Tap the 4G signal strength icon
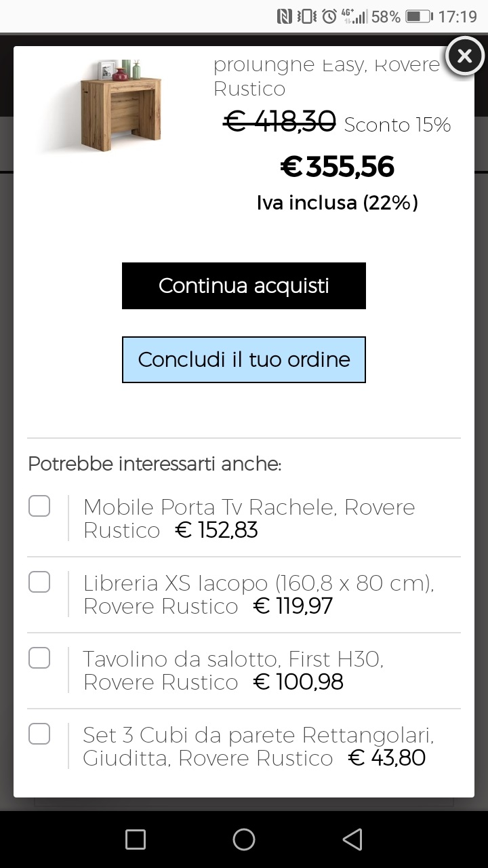This screenshot has height=868, width=488. coord(353,16)
